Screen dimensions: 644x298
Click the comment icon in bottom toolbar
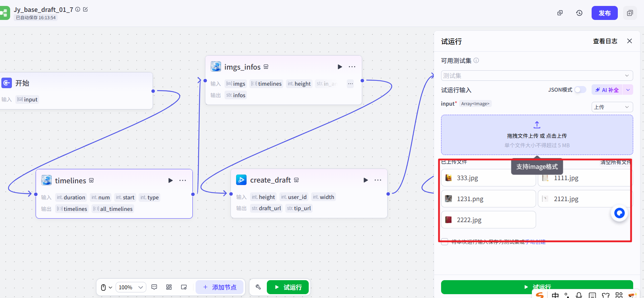pyautogui.click(x=154, y=287)
